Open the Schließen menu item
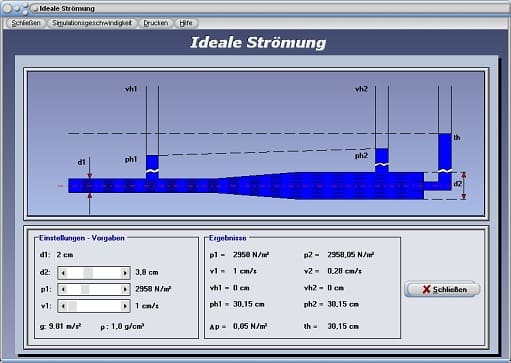Image resolution: width=511 pixels, height=363 pixels. coord(26,23)
